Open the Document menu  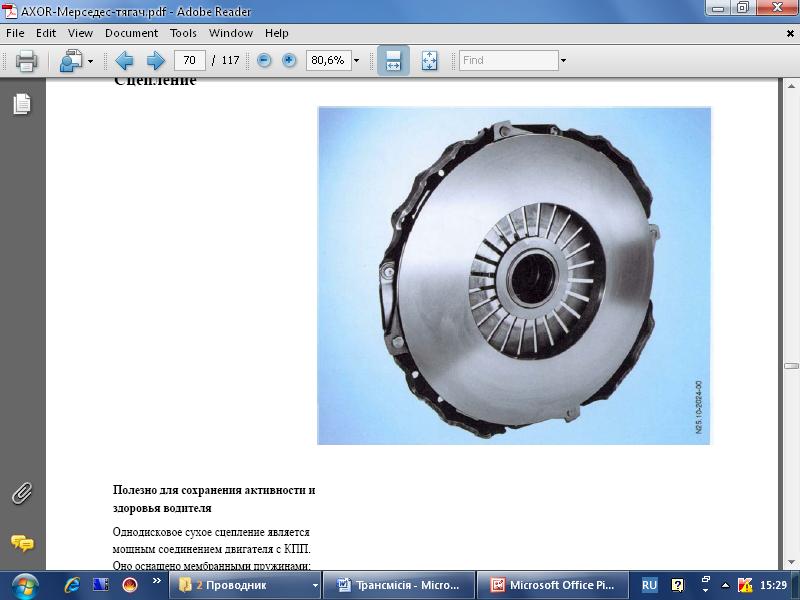point(131,33)
